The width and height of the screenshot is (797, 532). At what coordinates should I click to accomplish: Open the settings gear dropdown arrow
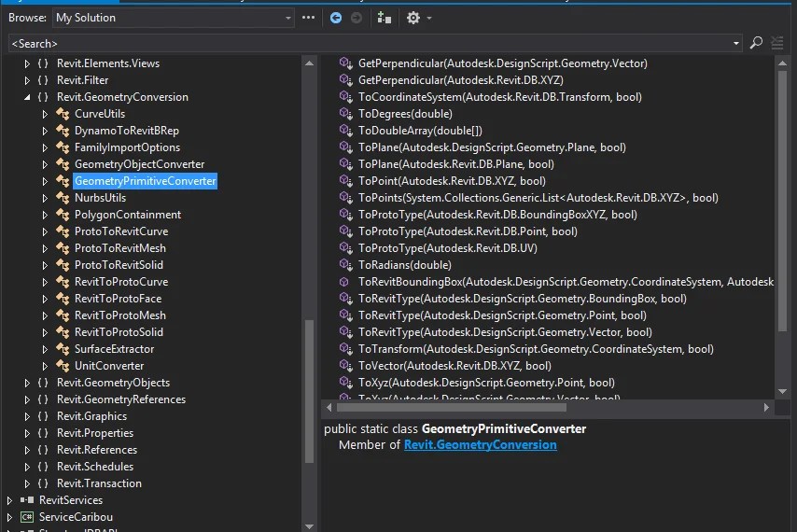(429, 19)
